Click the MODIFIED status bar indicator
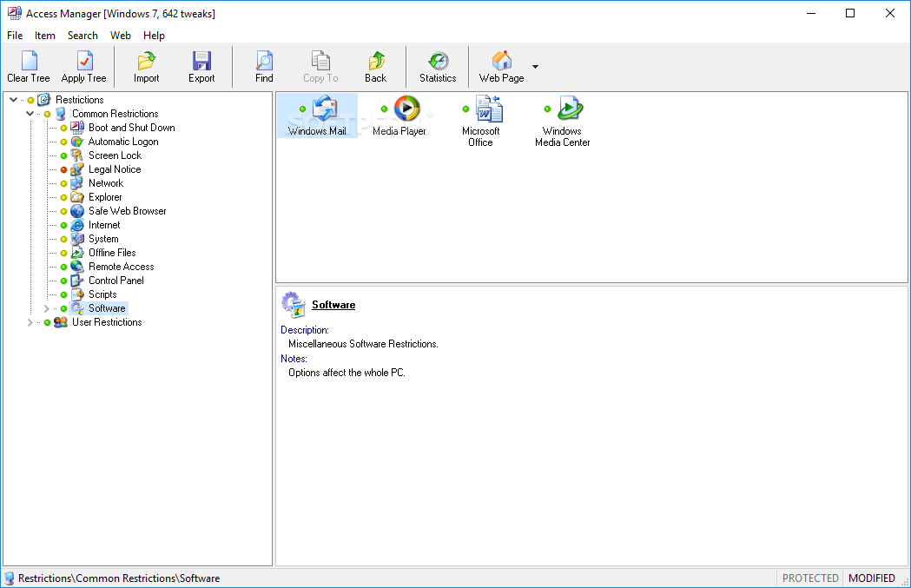The width and height of the screenshot is (911, 588). [872, 578]
